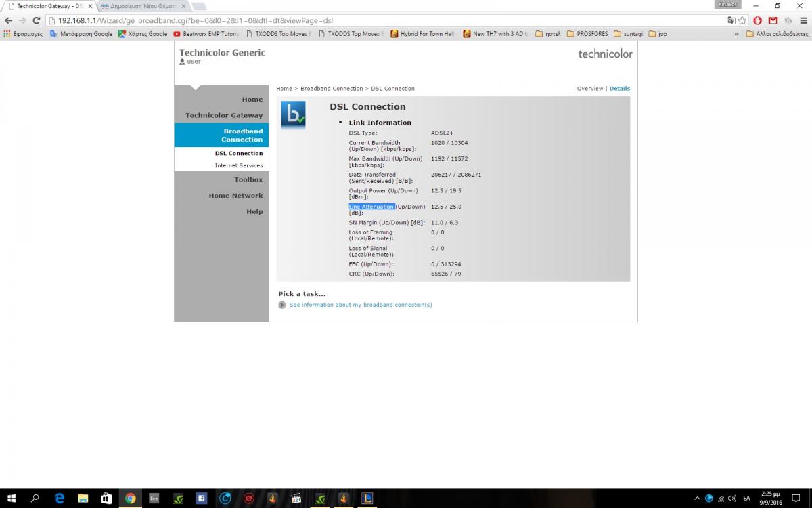The width and height of the screenshot is (812, 508).
Task: Click the translate page icon in address bar
Action: tap(731, 20)
